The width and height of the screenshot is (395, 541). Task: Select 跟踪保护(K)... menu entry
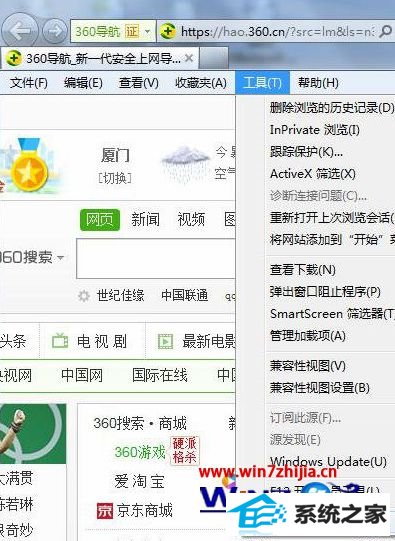(306, 151)
